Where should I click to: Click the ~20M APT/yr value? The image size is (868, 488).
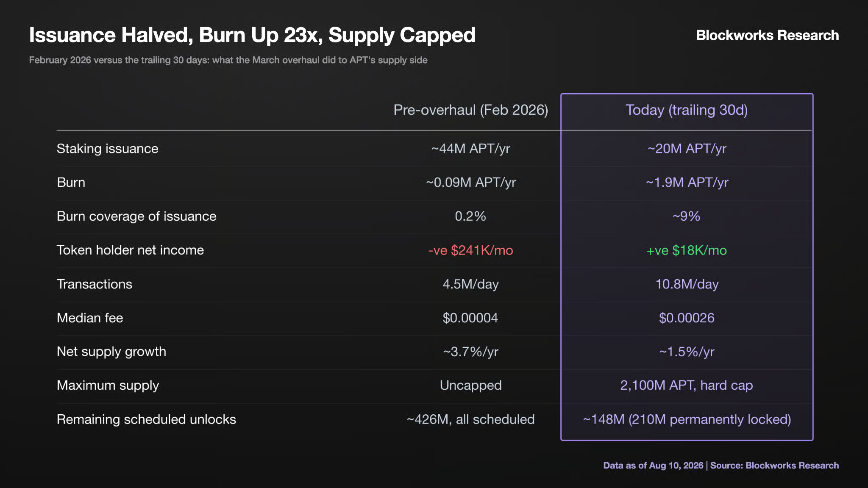click(687, 149)
